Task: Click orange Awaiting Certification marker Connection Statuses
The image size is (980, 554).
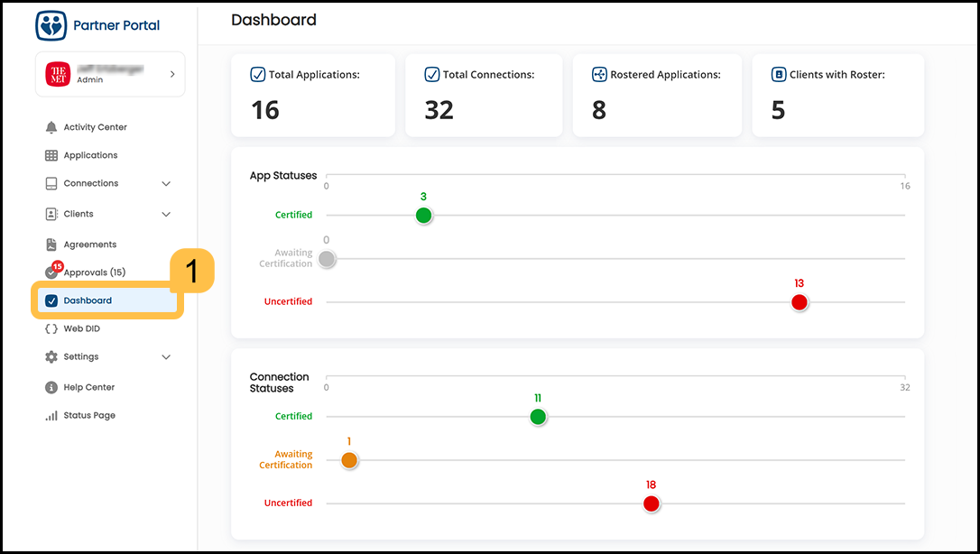Action: click(349, 460)
